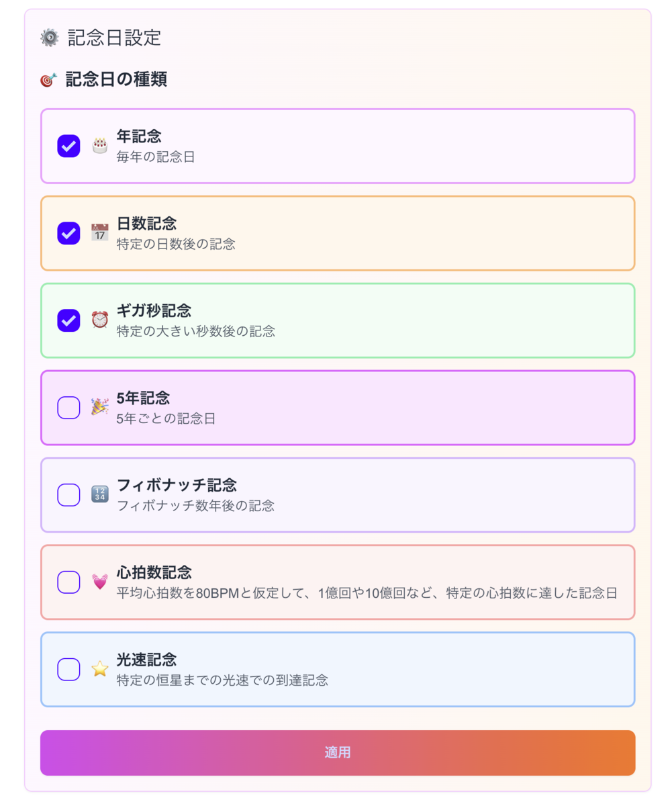672x806 pixels.
Task: Click the フィボナッチ数年後の記念 description text
Action: [x=195, y=506]
